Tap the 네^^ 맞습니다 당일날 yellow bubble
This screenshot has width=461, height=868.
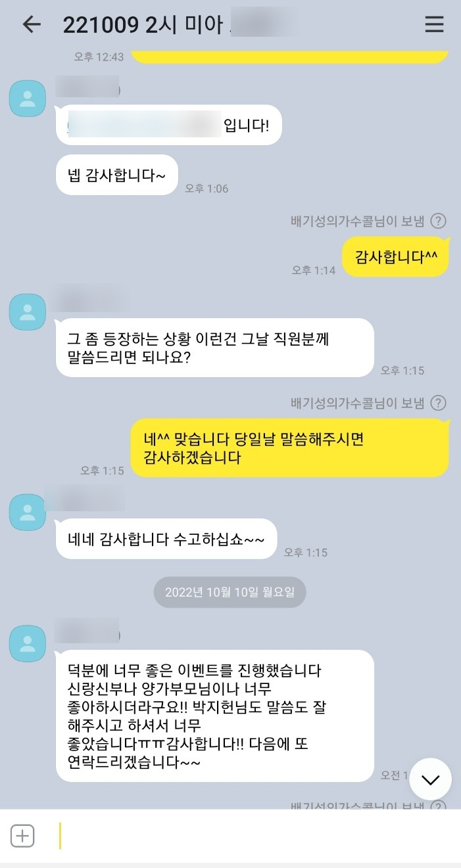289,448
